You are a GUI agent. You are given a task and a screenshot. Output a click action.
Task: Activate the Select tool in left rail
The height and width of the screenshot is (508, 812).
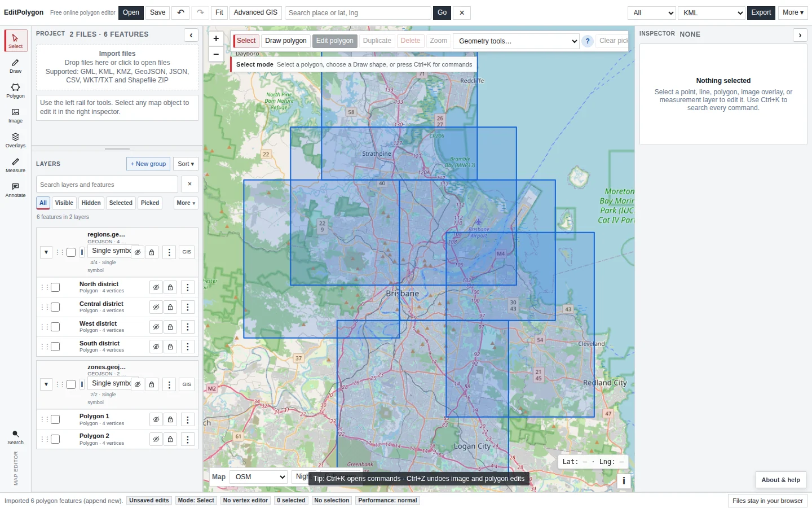coord(16,41)
